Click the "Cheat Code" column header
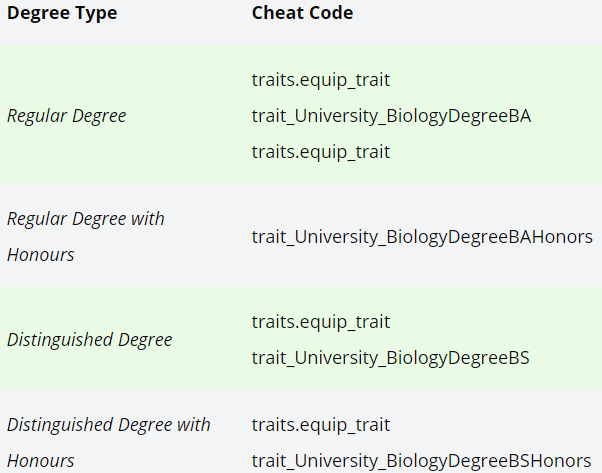 302,13
